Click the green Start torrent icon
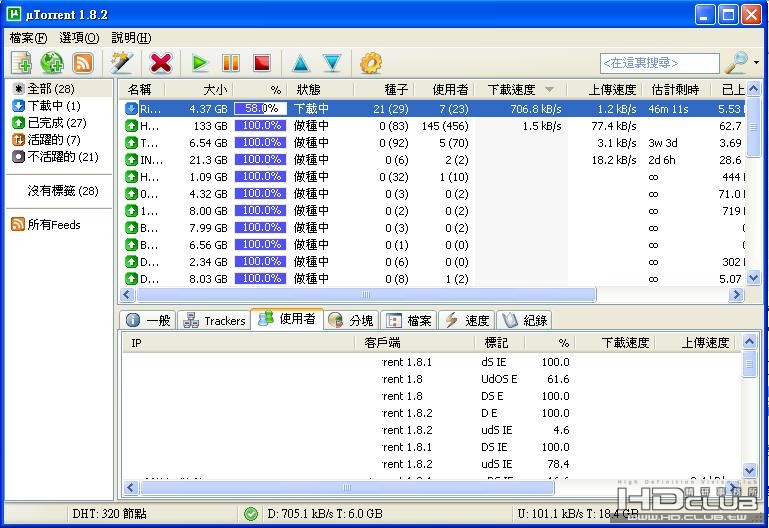 click(200, 63)
